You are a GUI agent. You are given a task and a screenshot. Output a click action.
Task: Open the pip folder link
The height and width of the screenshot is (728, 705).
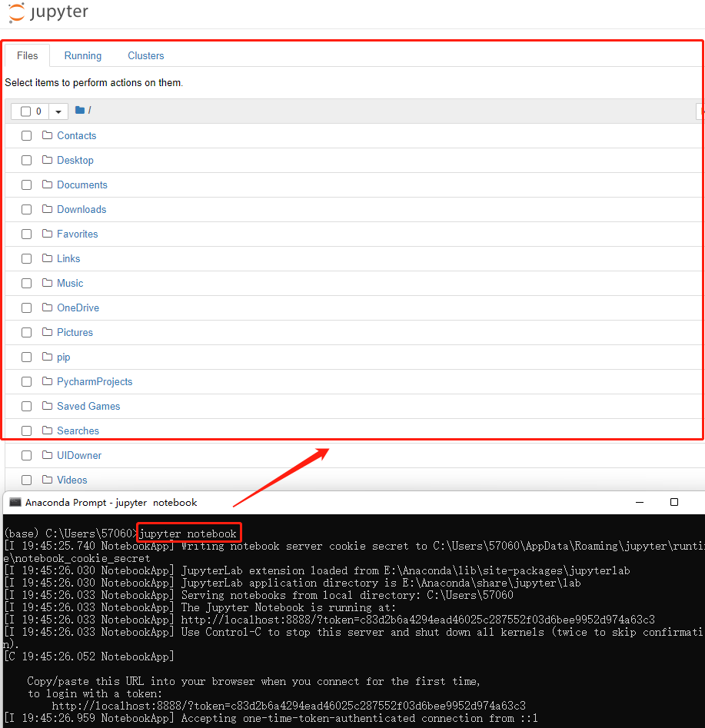(x=64, y=357)
